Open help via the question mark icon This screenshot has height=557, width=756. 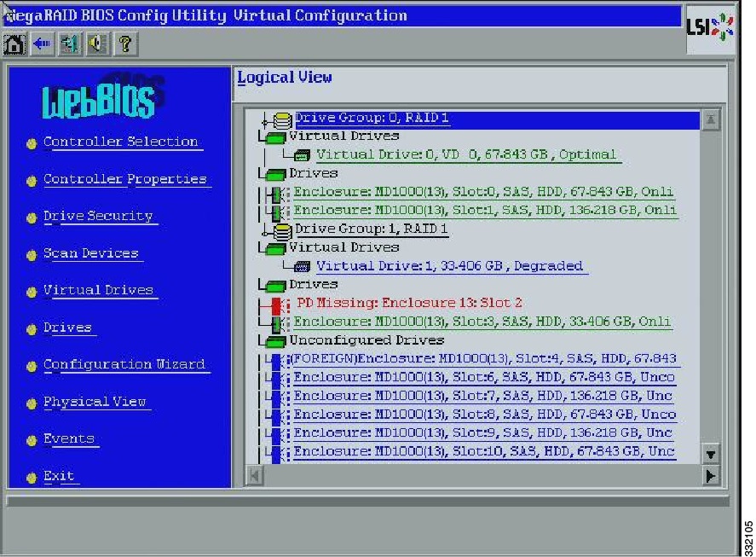click(125, 43)
